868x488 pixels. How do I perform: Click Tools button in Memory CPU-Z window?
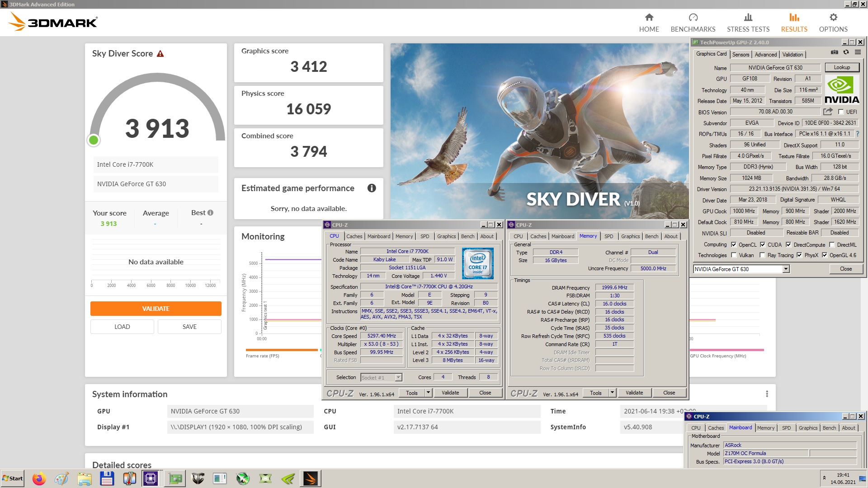tap(595, 393)
